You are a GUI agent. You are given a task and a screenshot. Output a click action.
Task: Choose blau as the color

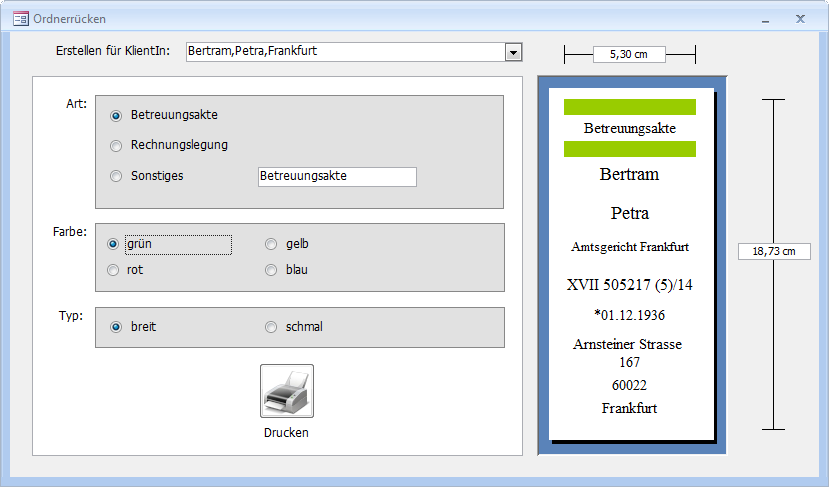coord(271,270)
